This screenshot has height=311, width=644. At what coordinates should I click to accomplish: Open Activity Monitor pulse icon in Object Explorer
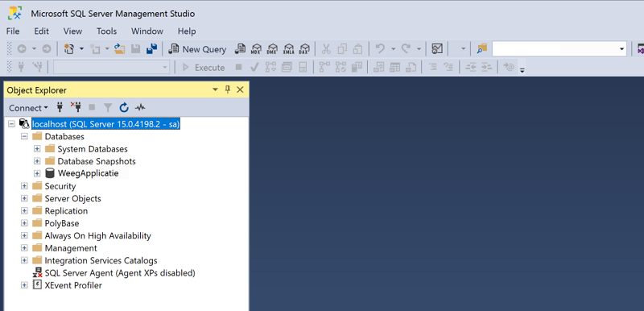click(140, 108)
